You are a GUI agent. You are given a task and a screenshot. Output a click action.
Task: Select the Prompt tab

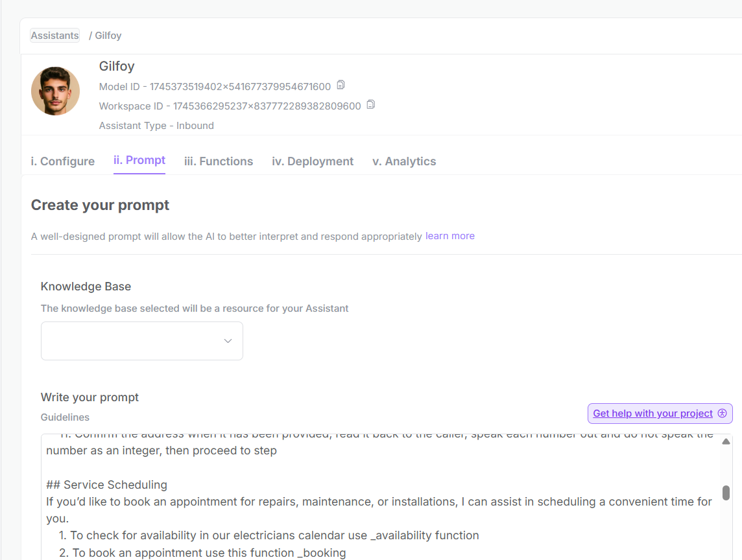pyautogui.click(x=139, y=160)
